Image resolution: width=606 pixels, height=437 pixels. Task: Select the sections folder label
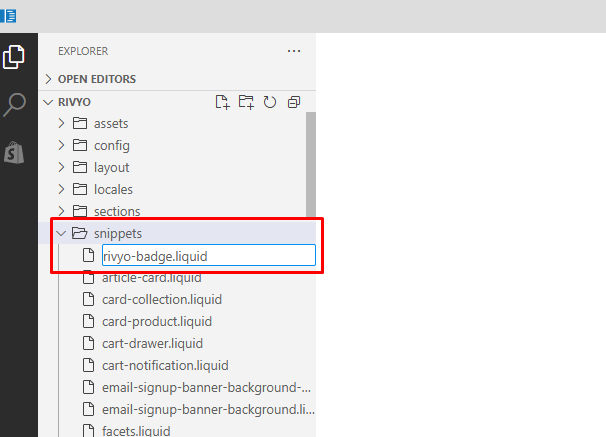[x=117, y=211]
